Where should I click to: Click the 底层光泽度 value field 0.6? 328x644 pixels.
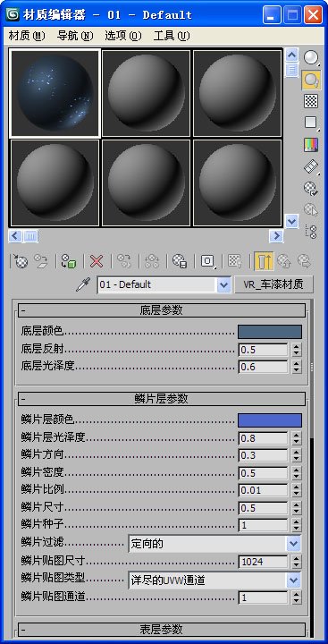(x=263, y=367)
